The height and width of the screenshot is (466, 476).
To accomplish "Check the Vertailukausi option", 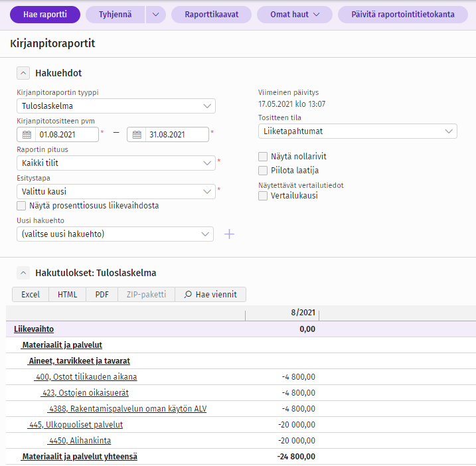I will click(x=263, y=196).
